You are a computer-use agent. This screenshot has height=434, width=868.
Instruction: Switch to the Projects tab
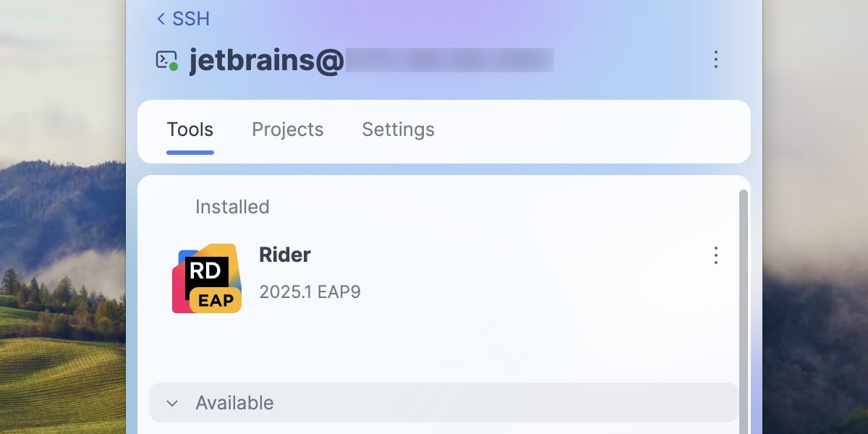287,130
